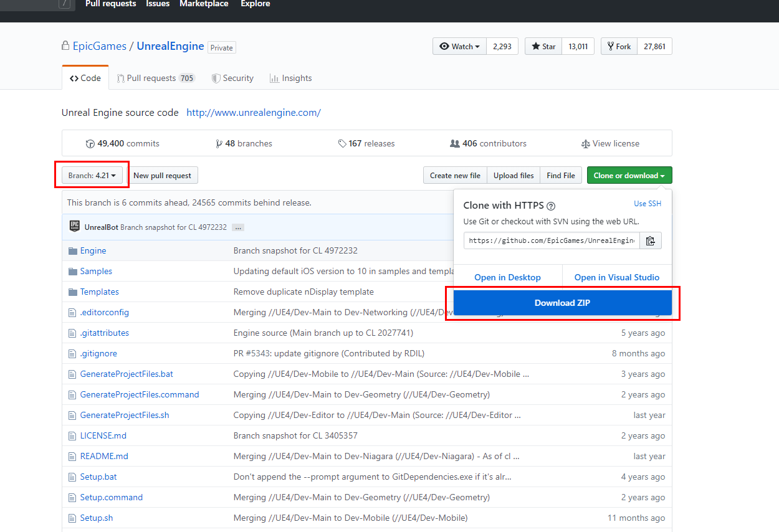Image resolution: width=779 pixels, height=532 pixels.
Task: Open the Setup.bat file
Action: coord(98,477)
